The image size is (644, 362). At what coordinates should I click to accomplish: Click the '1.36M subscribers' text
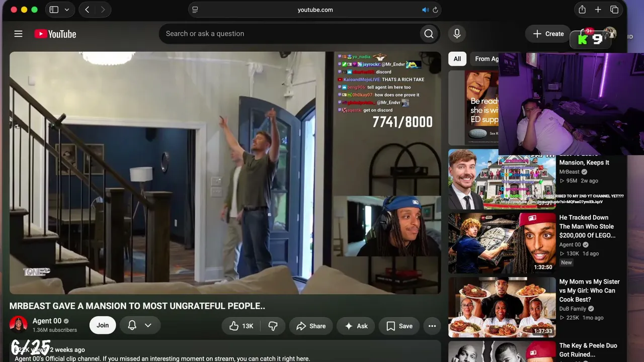tap(55, 330)
